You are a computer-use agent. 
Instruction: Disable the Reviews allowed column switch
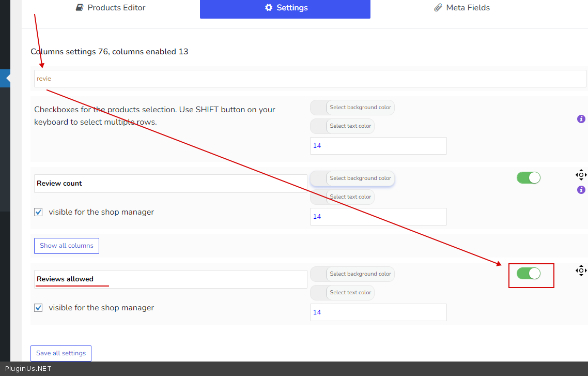(x=528, y=274)
